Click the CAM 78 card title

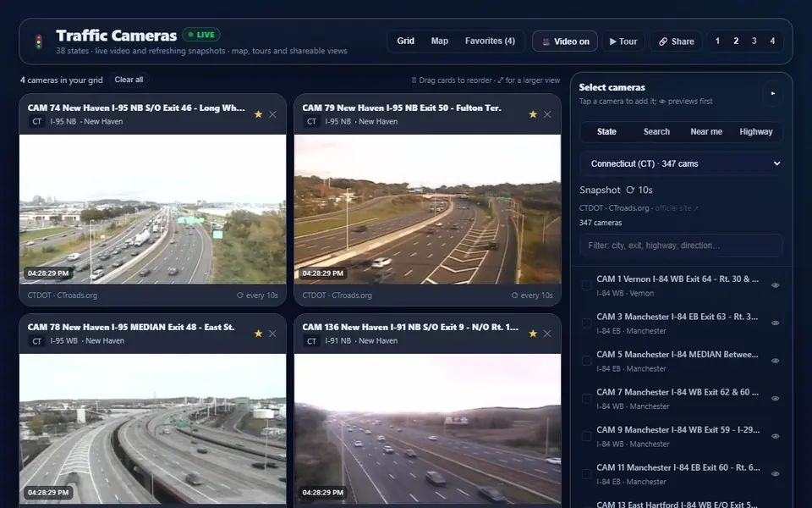[131, 327]
